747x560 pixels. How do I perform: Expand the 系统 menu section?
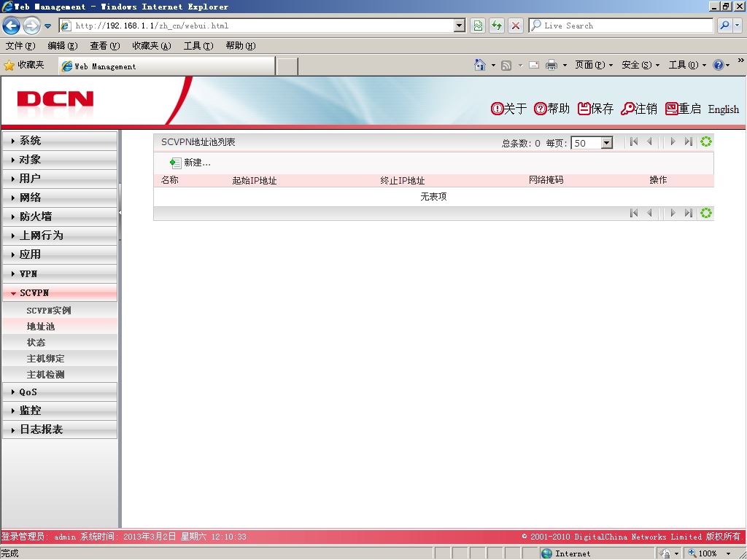[x=60, y=141]
